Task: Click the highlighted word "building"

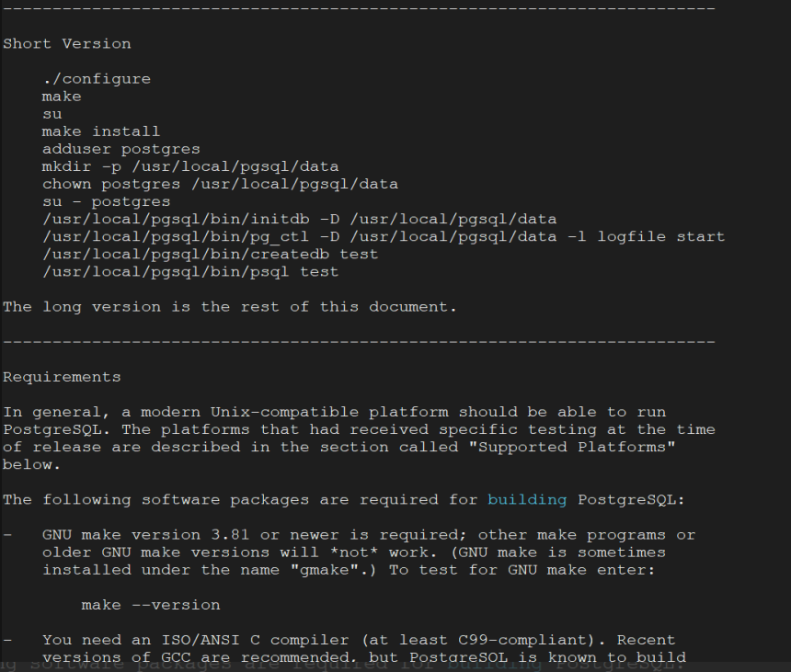Action: pos(527,500)
